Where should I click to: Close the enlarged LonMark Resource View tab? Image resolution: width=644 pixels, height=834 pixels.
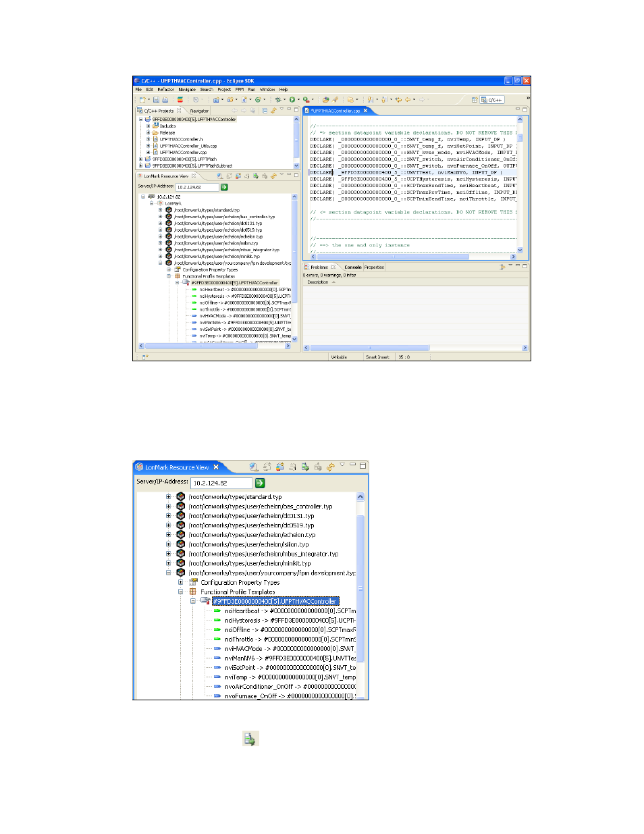[216, 467]
